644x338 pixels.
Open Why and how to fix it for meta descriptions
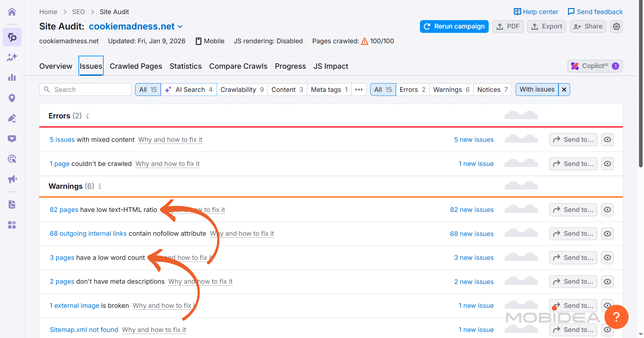click(x=200, y=282)
